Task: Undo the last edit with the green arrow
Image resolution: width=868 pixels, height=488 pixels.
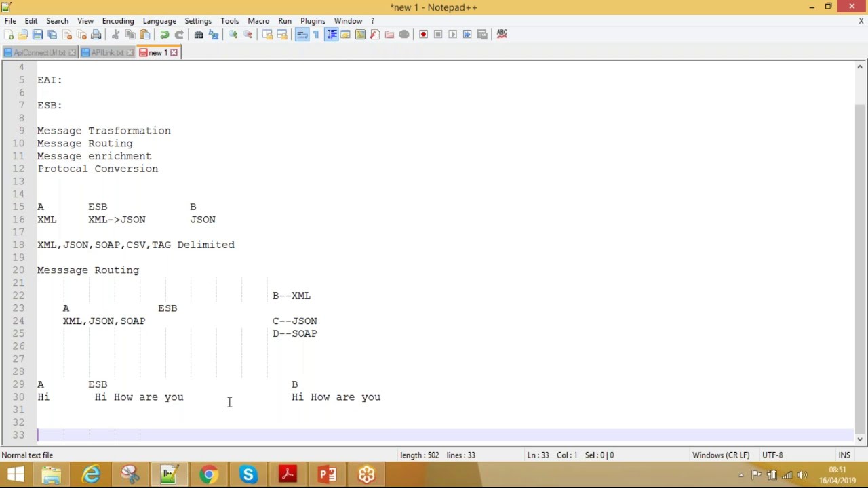Action: 164,34
